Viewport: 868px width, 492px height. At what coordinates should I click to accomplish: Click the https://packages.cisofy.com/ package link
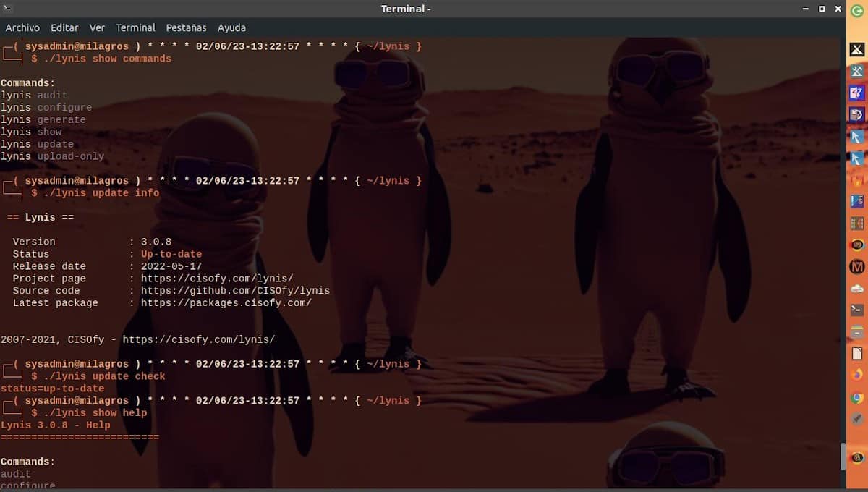pyautogui.click(x=226, y=303)
